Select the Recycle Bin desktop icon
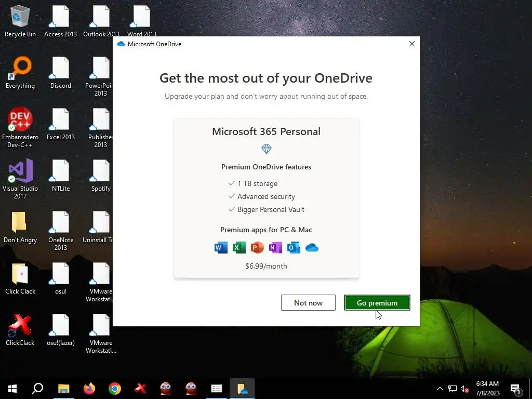The width and height of the screenshot is (532, 399). (x=20, y=21)
